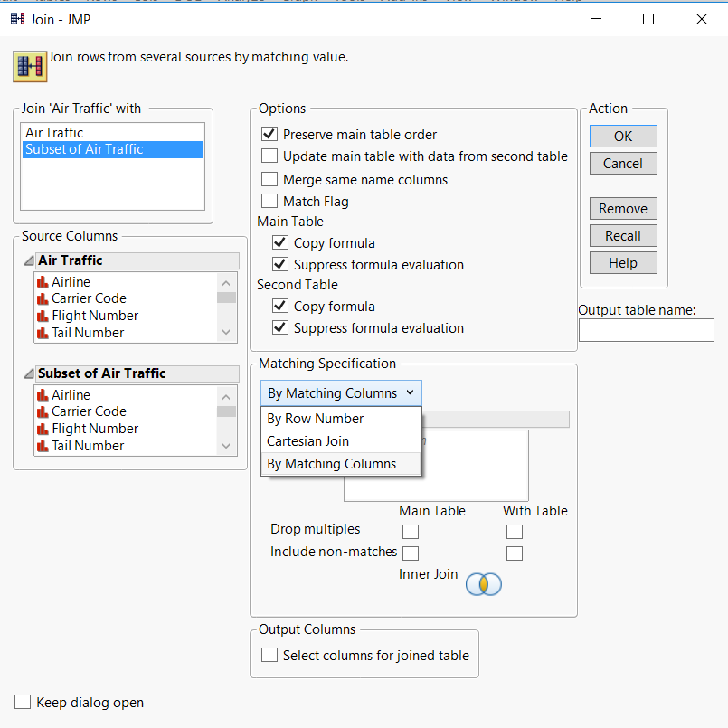Choose By Row Number from the dropdown list
Image resolution: width=728 pixels, height=728 pixels.
pos(341,419)
